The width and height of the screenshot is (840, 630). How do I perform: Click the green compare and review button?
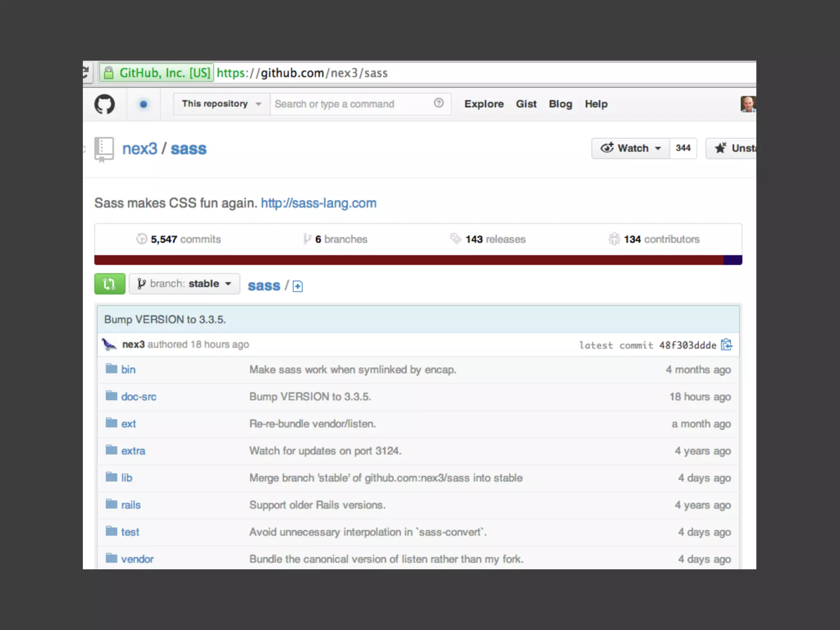[110, 284]
